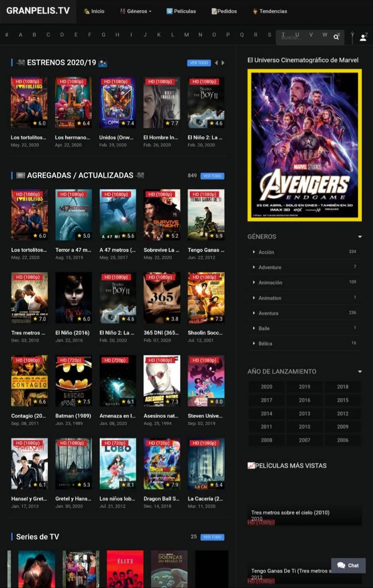The width and height of the screenshot is (373, 588).
Task: Select the Animación genre link
Action: coord(270,282)
